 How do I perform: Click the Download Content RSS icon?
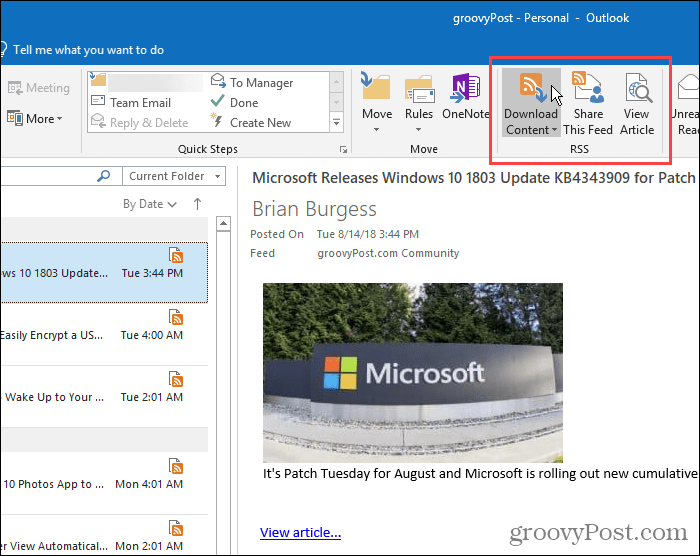point(532,88)
